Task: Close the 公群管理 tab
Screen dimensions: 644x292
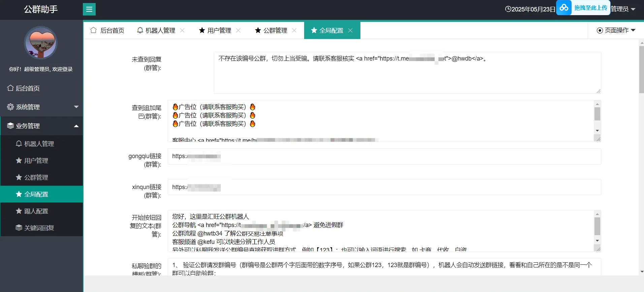Action: click(x=294, y=30)
